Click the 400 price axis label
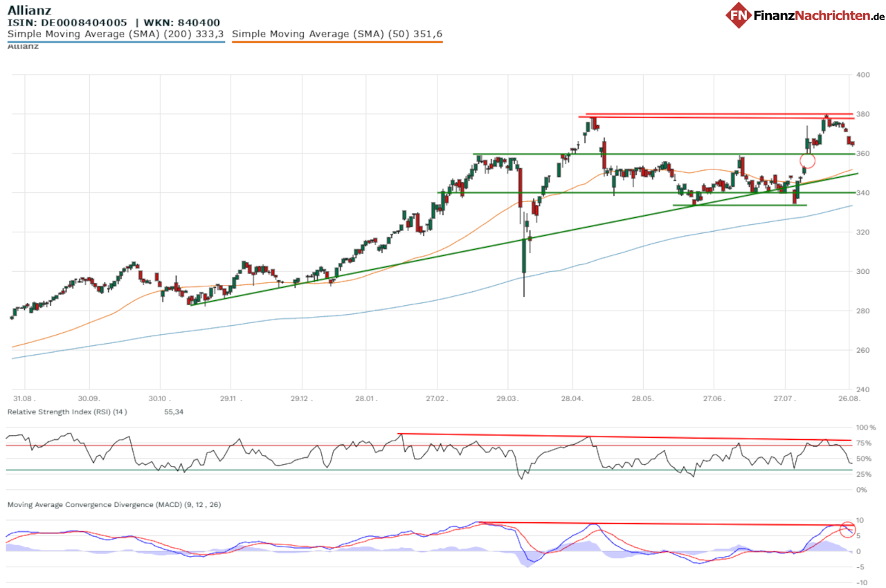Image resolution: width=886 pixels, height=588 pixels. (863, 75)
